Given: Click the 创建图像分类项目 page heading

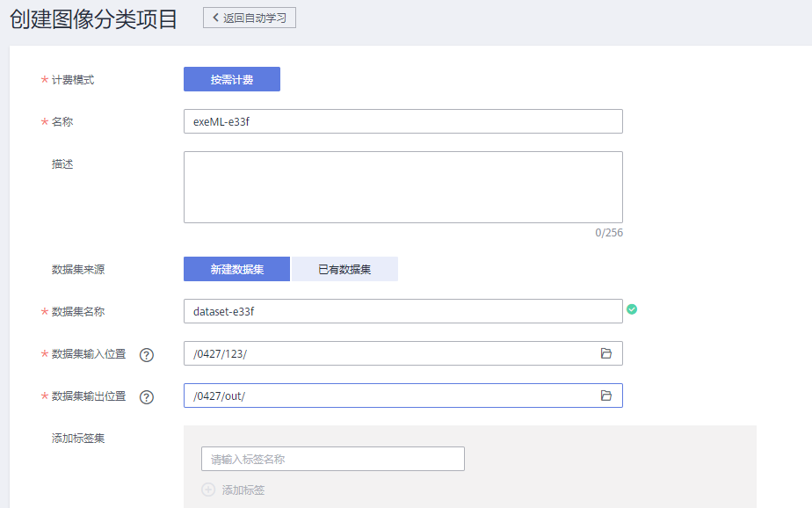Looking at the screenshot, I should coord(94,19).
